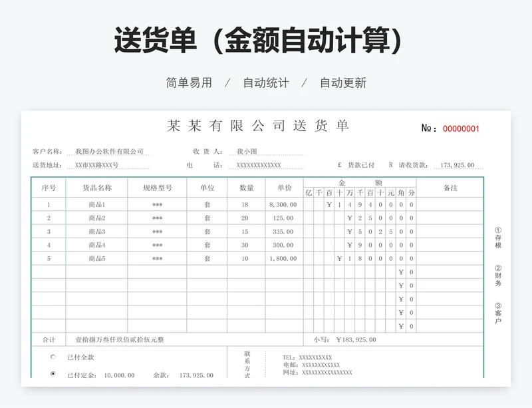
Task: Select the 商品3 name cell
Action: 97,232
